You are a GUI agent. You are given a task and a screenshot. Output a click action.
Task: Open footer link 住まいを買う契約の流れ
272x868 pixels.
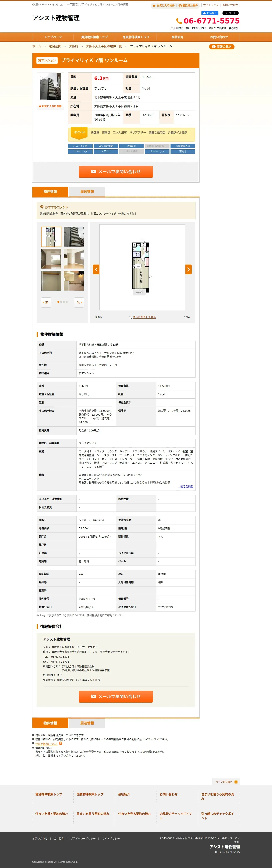point(93,813)
